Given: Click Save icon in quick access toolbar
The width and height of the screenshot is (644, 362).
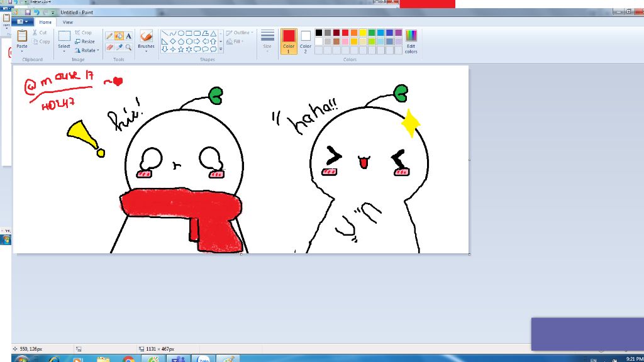Looking at the screenshot, I should tap(28, 13).
